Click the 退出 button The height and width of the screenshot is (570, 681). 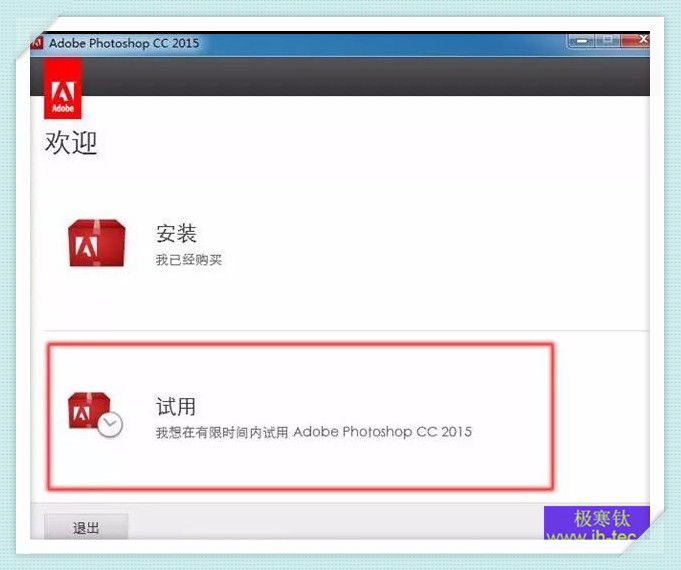tap(86, 527)
